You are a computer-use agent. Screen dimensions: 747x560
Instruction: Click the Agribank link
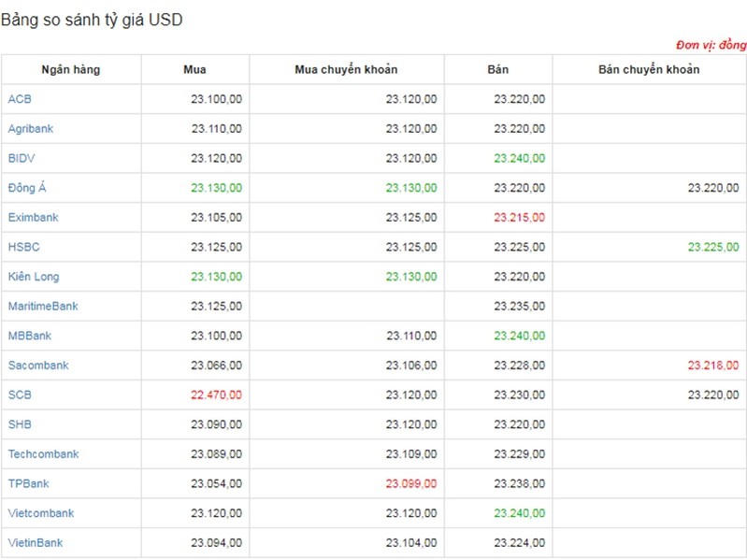(x=30, y=129)
